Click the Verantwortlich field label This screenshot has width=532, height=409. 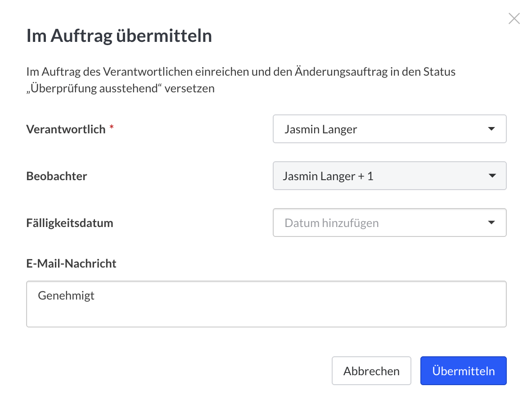tap(66, 129)
